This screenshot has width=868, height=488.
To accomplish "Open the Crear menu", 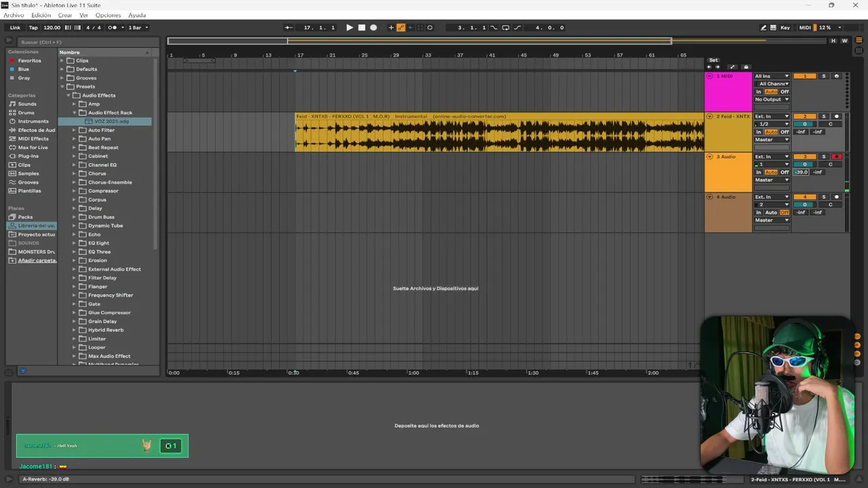I will coord(65,15).
